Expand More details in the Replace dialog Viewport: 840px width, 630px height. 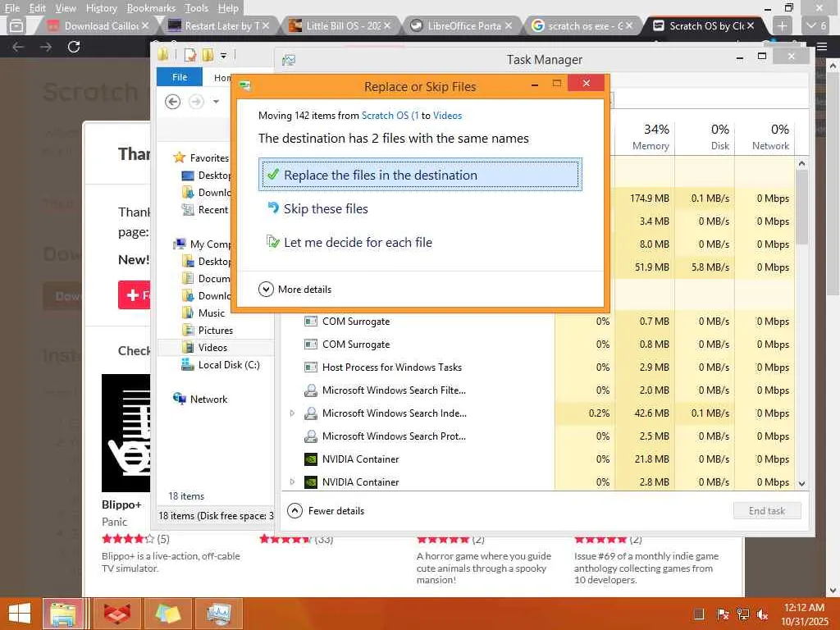295,290
